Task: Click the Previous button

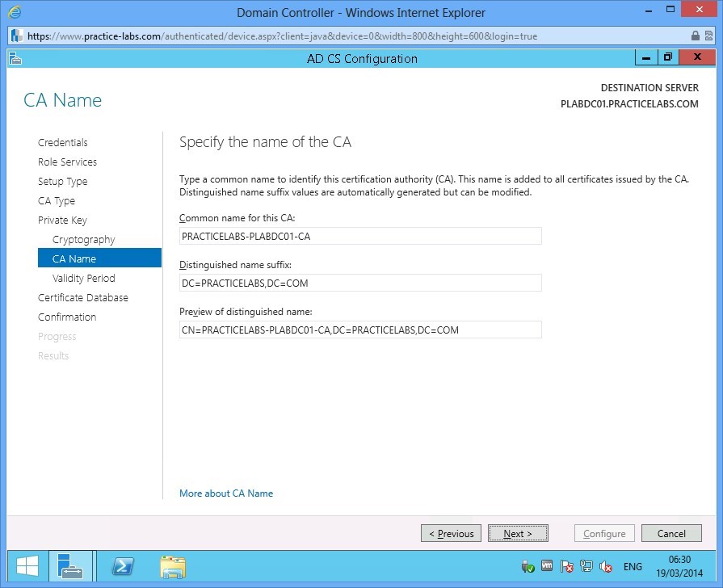Action: pyautogui.click(x=451, y=533)
